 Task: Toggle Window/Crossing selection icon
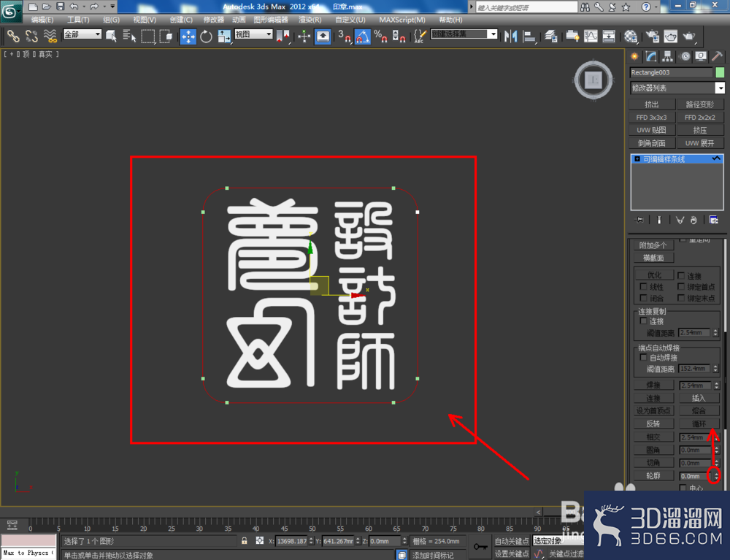(166, 36)
